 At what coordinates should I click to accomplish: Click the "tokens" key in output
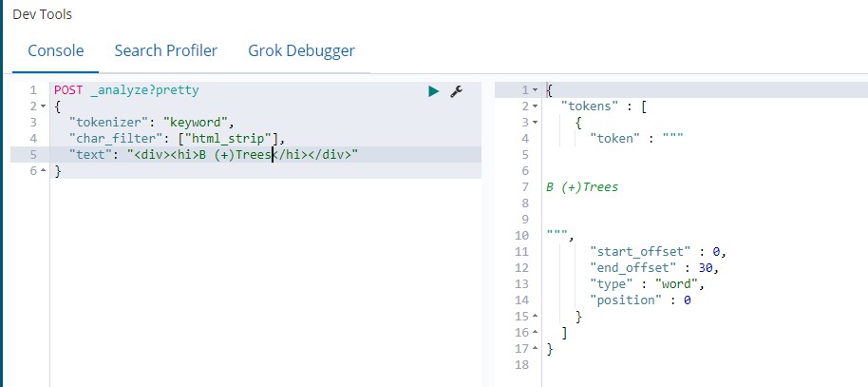pyautogui.click(x=590, y=106)
